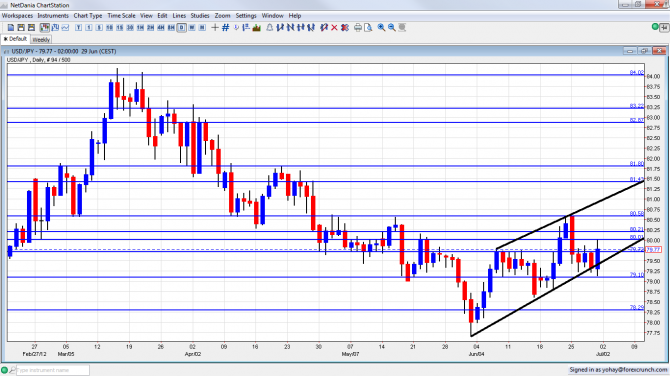Click the line chart type icon

65,27
